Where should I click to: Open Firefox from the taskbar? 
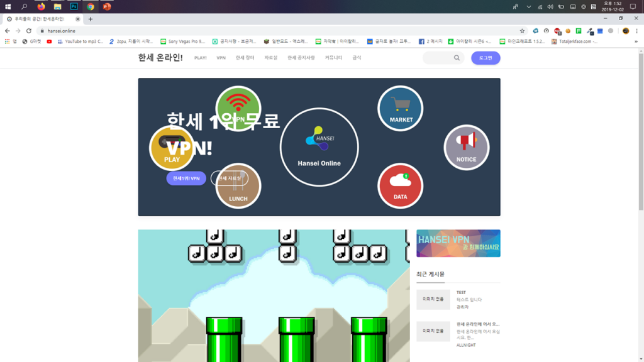coord(41,6)
